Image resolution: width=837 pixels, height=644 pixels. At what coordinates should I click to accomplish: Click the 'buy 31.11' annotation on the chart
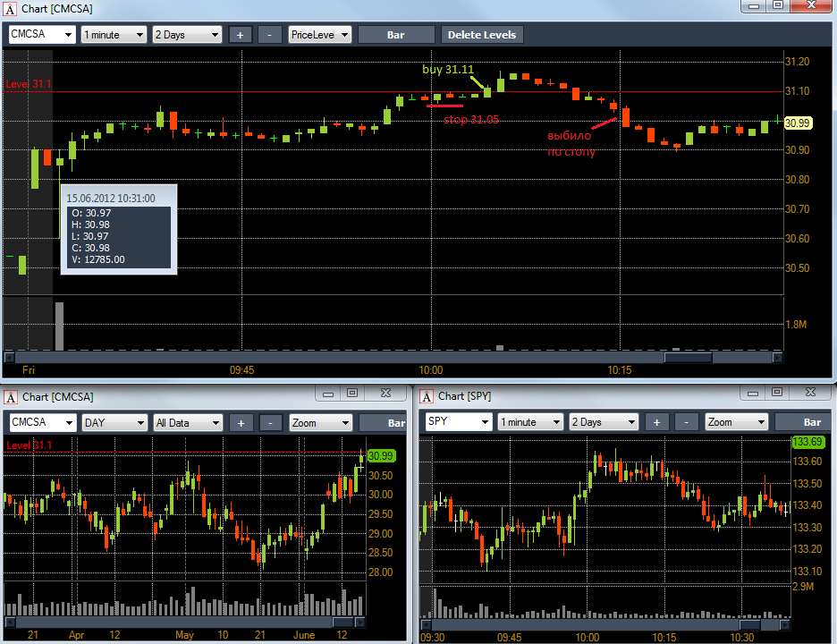coord(448,70)
